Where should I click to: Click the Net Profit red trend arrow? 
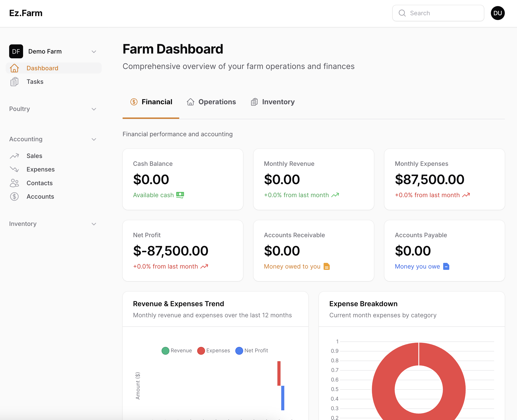[x=204, y=266]
